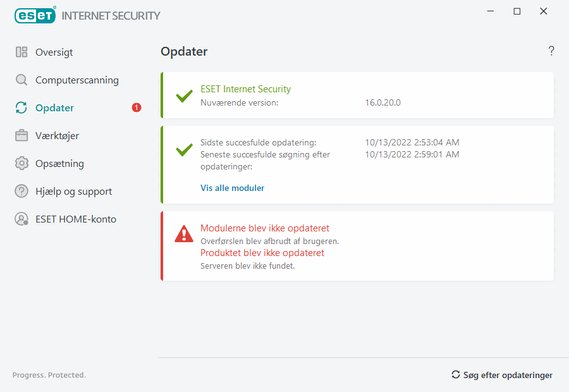Go to Computerscanning section

click(76, 80)
